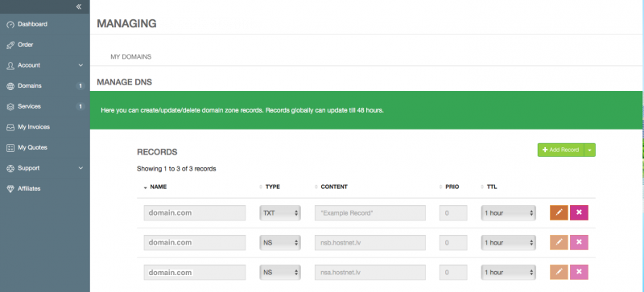The width and height of the screenshot is (644, 292).
Task: Click the Affiliates diamond icon
Action: tap(10, 189)
